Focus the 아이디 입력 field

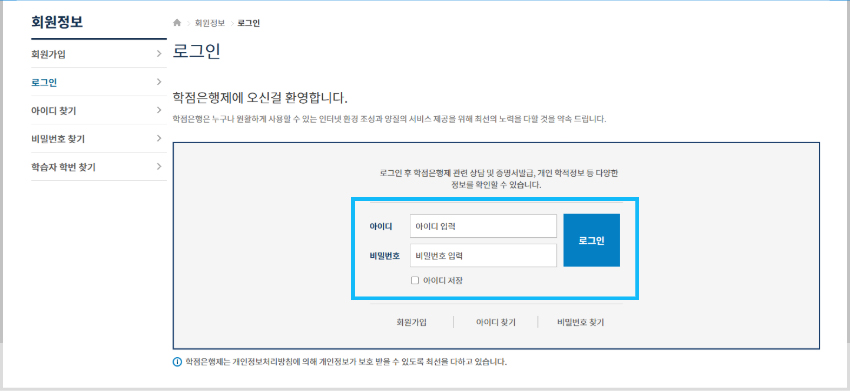point(483,226)
